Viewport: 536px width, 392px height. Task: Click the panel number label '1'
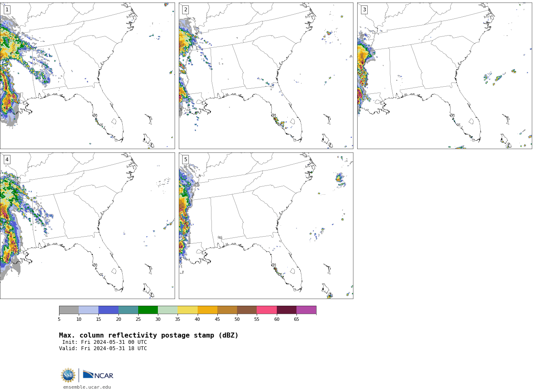7,10
